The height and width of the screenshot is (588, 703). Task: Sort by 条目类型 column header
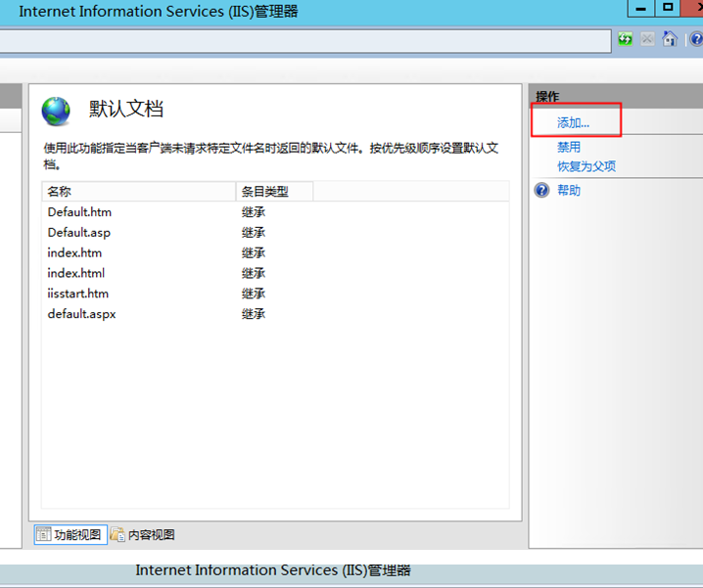[274, 192]
